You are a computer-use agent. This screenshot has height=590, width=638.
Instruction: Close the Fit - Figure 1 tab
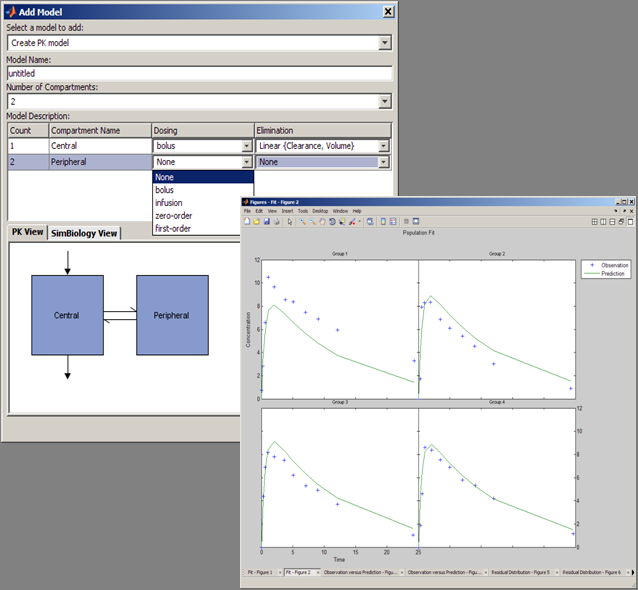(x=280, y=573)
